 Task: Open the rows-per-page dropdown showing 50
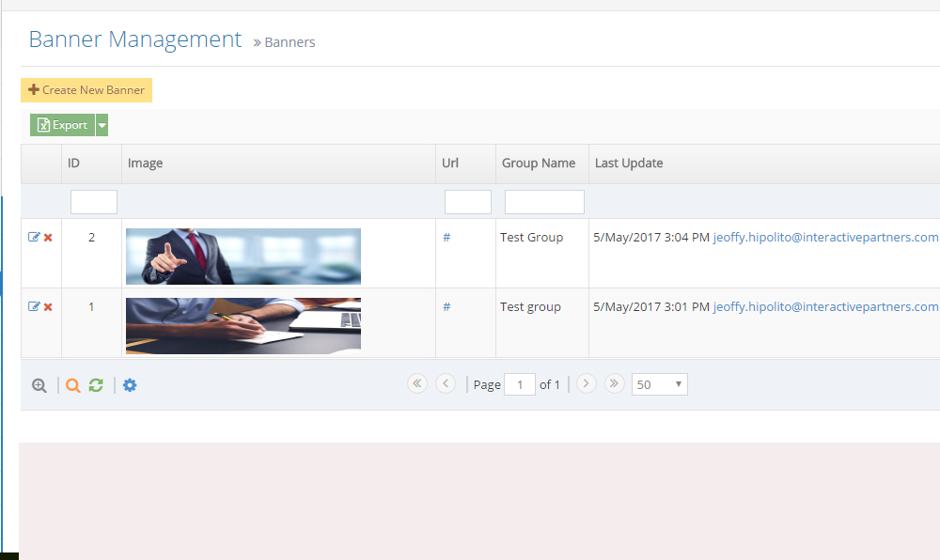[x=661, y=384]
